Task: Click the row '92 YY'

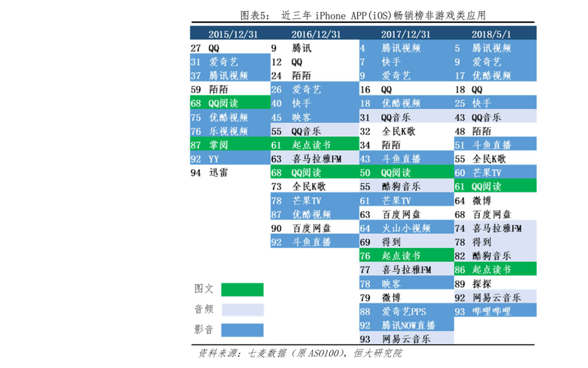Action: [230, 158]
